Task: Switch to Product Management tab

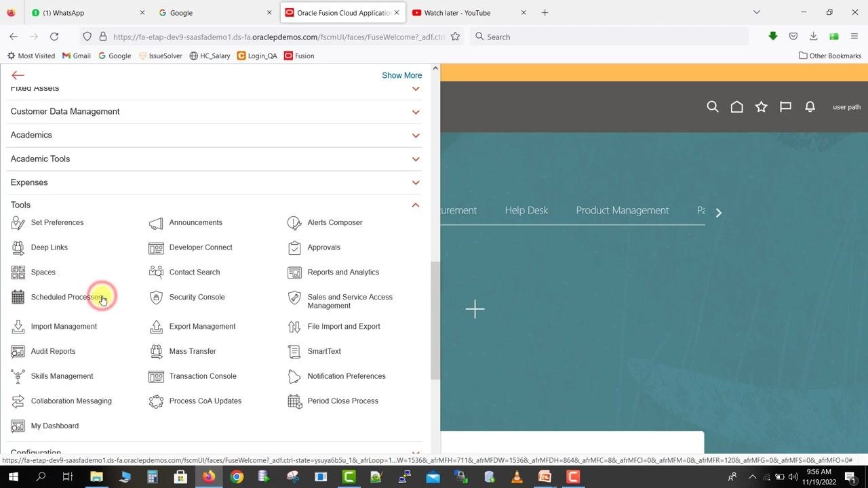Action: 623,210
